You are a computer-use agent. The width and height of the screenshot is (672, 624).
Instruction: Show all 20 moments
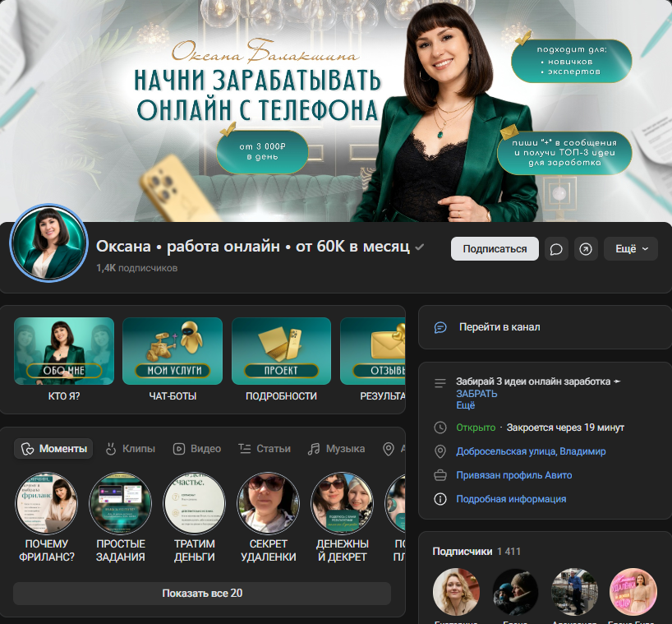pos(202,593)
